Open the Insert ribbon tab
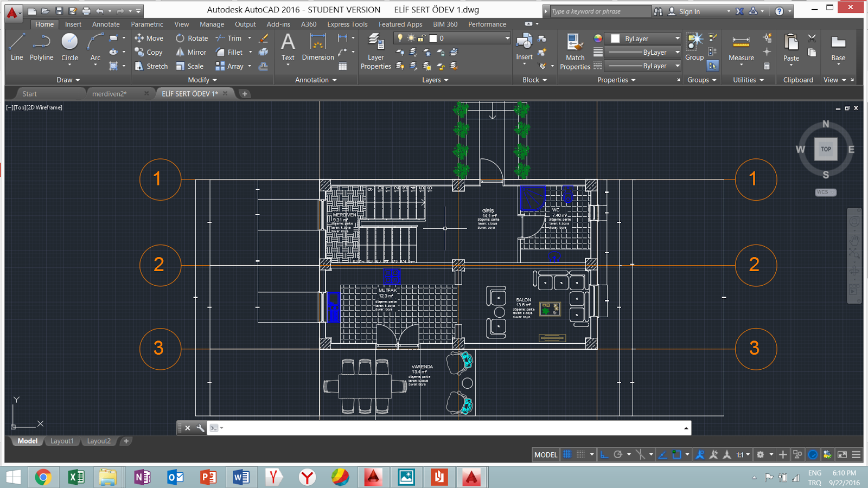The width and height of the screenshot is (868, 488). 73,24
